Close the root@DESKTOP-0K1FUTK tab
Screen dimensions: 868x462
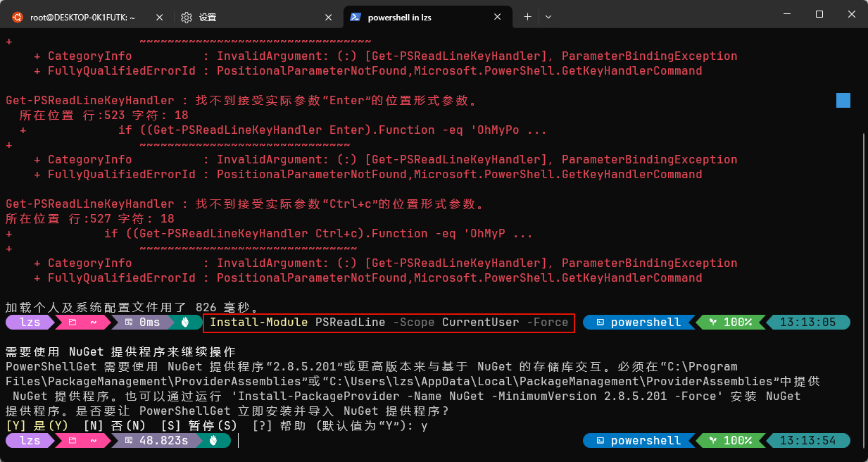158,17
